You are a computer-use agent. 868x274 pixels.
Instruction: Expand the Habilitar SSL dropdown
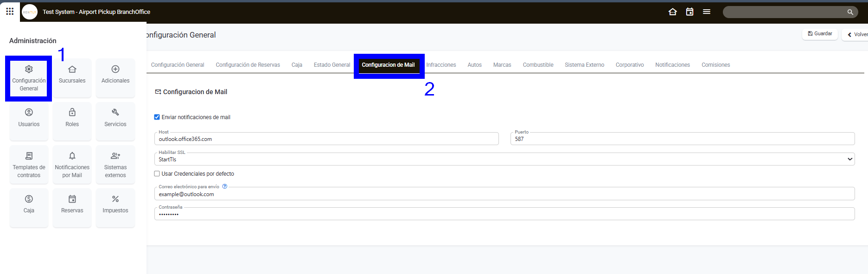504,159
